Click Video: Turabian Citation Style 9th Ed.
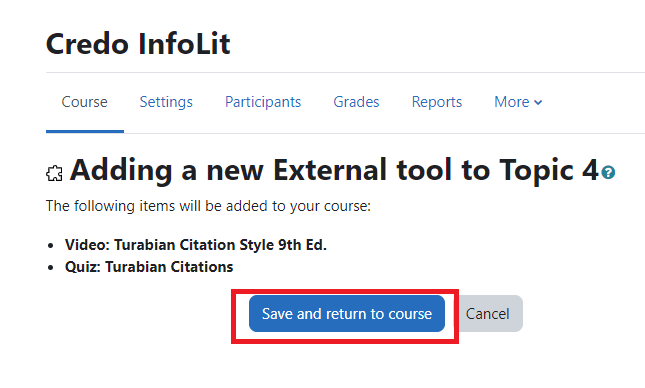 click(196, 245)
